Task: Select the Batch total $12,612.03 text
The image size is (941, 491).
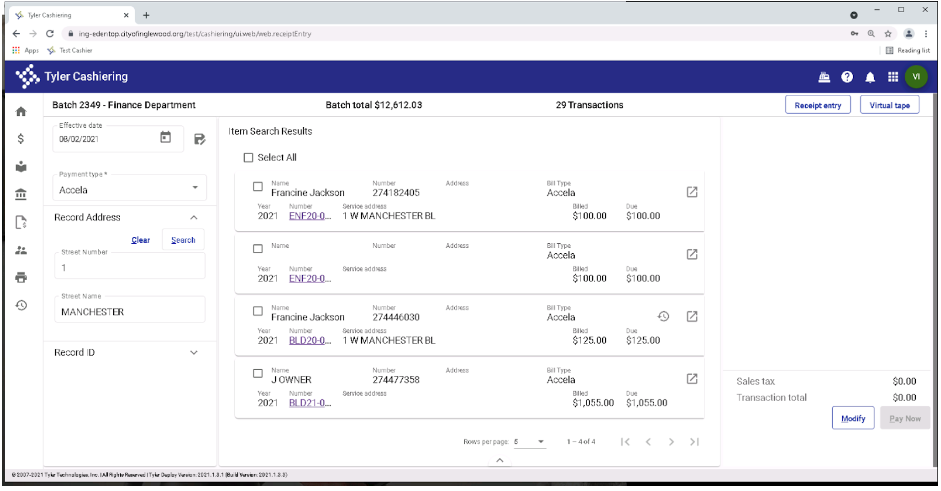Action: coord(374,105)
